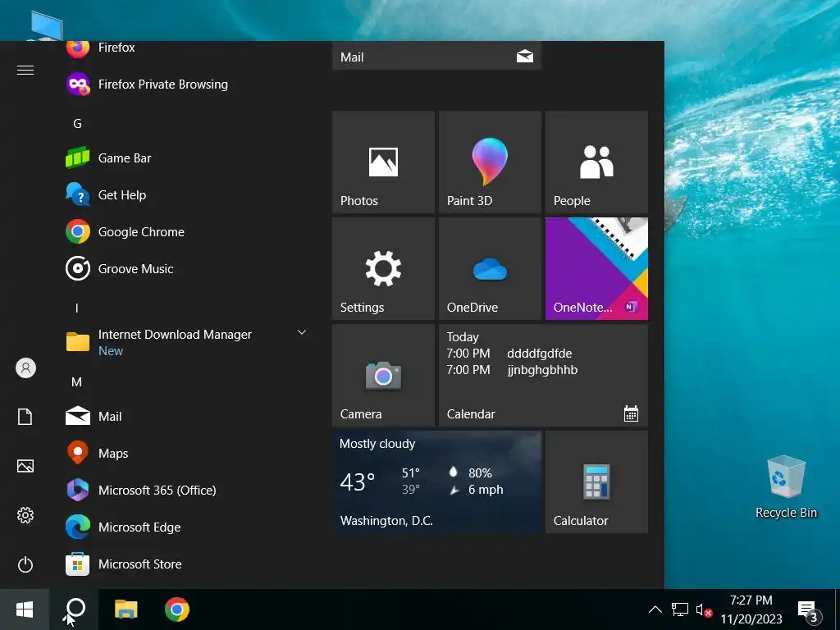Open the Action Center notifications

(x=808, y=610)
